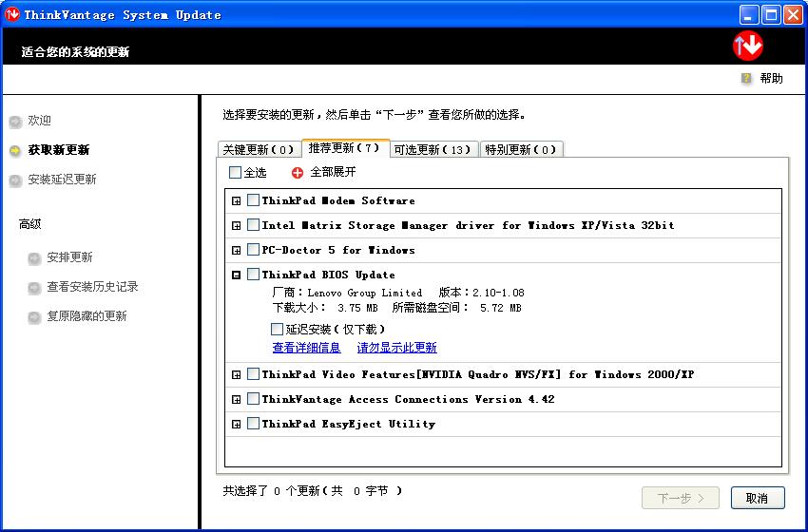The height and width of the screenshot is (532, 808).
Task: Click the 取消 cancel button
Action: click(x=758, y=498)
